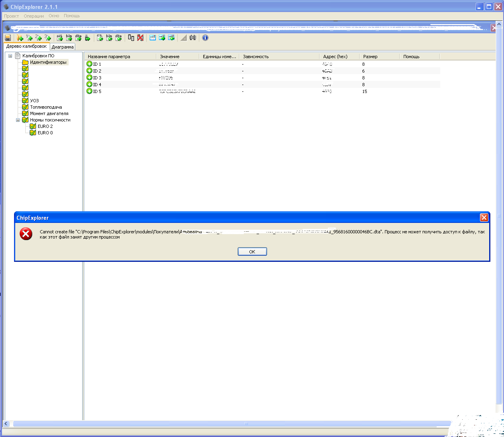The height and width of the screenshot is (437, 504).
Task: Toggle the EURO 2 checked folder
Action: point(33,126)
